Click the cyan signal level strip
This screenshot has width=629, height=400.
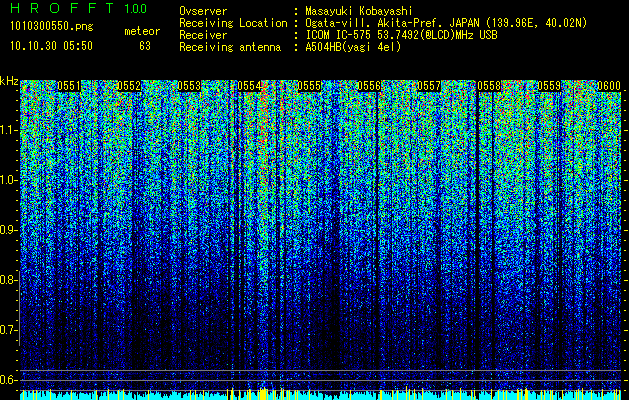coord(321,395)
